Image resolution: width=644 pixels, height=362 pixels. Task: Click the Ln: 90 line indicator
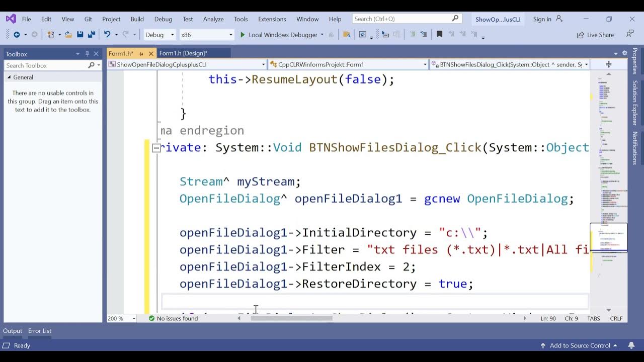click(548, 318)
